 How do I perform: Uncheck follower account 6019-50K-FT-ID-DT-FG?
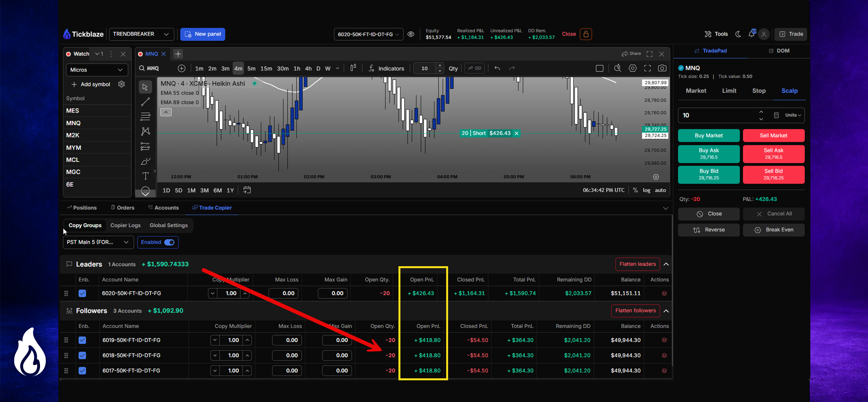82,340
